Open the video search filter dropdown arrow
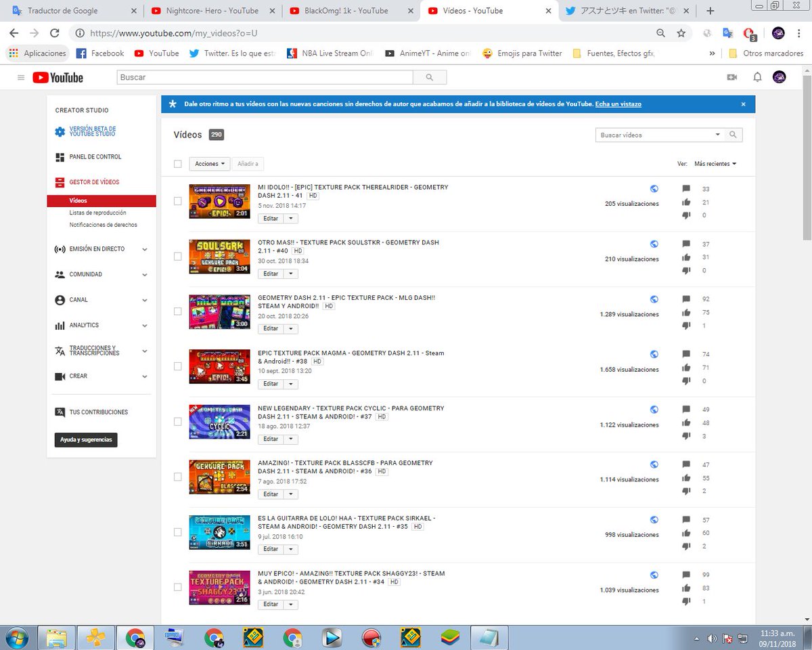This screenshot has height=650, width=812. click(718, 135)
